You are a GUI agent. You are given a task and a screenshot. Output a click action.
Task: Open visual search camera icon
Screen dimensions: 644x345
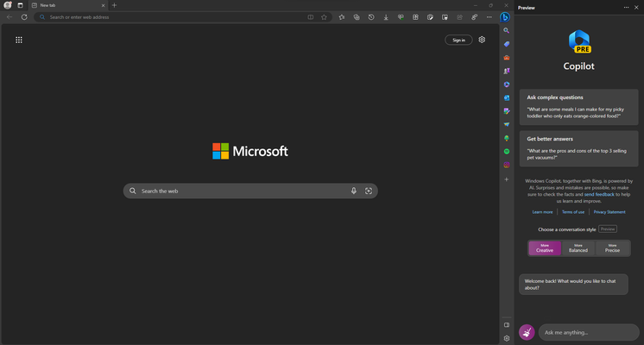pyautogui.click(x=369, y=191)
